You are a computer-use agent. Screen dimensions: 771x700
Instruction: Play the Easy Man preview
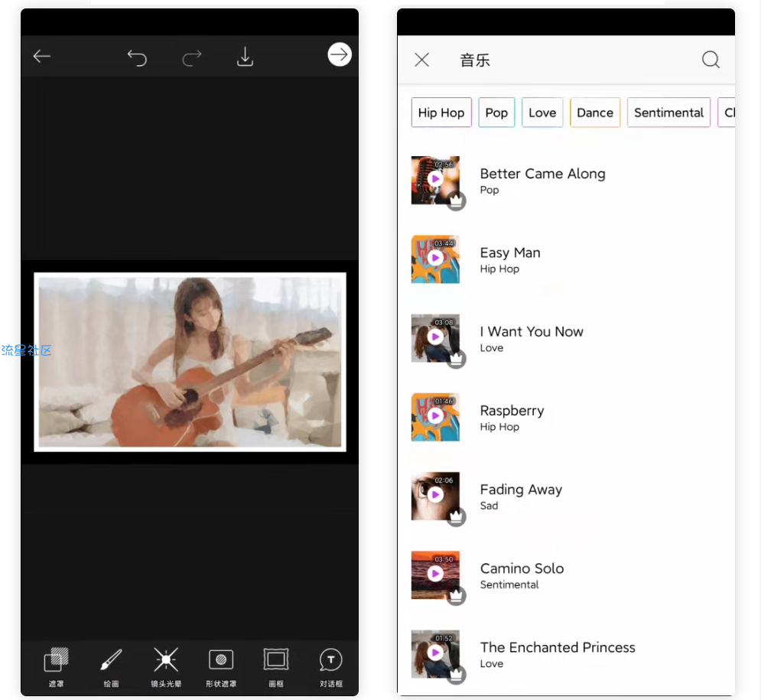click(x=435, y=258)
